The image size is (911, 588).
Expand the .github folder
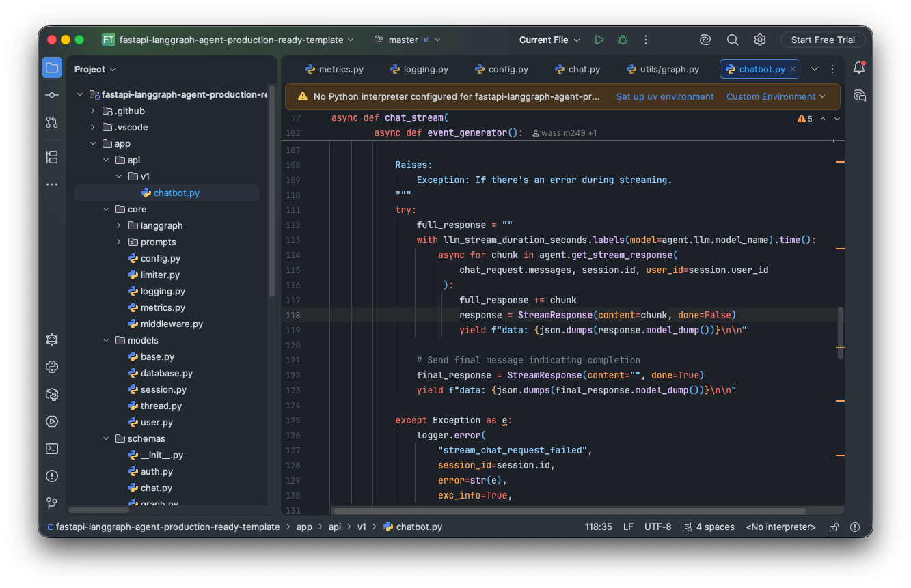coord(93,111)
